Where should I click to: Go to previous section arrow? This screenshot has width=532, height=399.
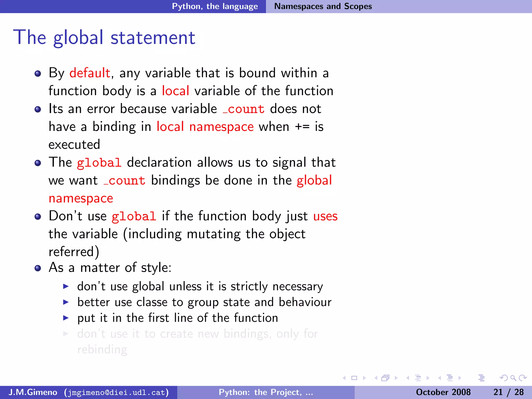440,378
